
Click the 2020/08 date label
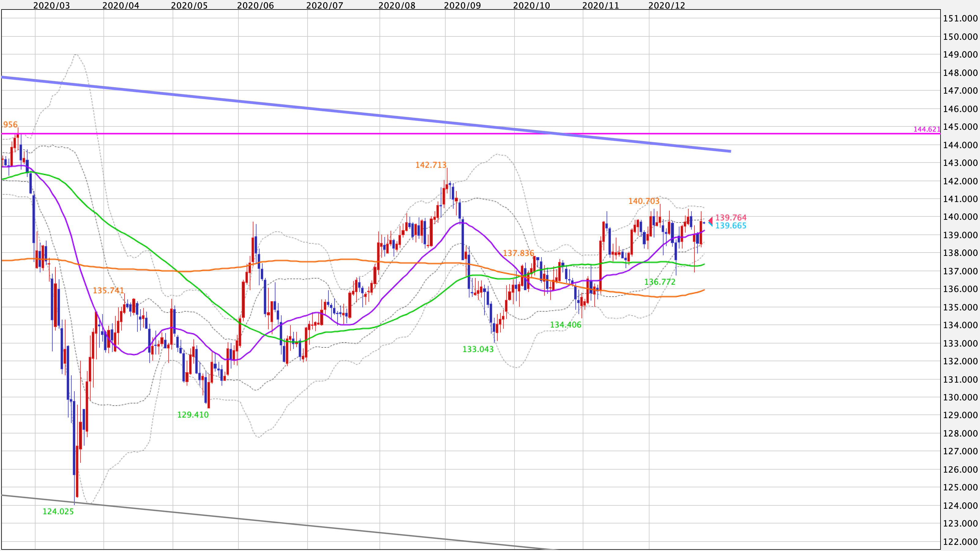[397, 5]
